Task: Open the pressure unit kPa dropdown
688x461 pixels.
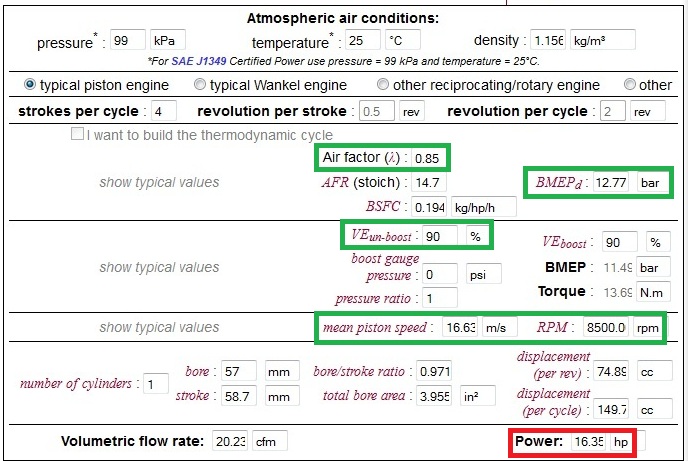Action: (167, 41)
